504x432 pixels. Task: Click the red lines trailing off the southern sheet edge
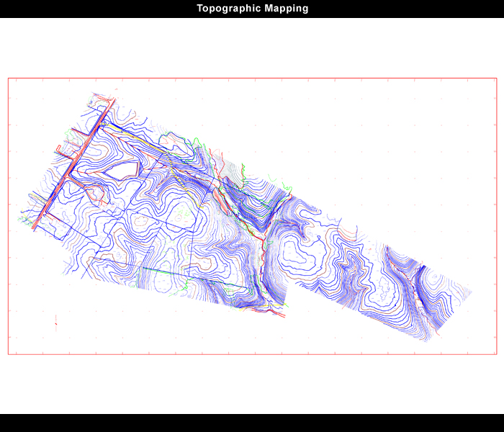(270, 312)
